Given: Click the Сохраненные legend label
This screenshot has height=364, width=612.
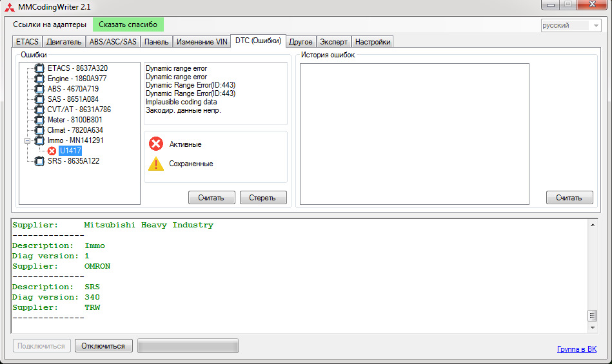Looking at the screenshot, I should coord(191,164).
